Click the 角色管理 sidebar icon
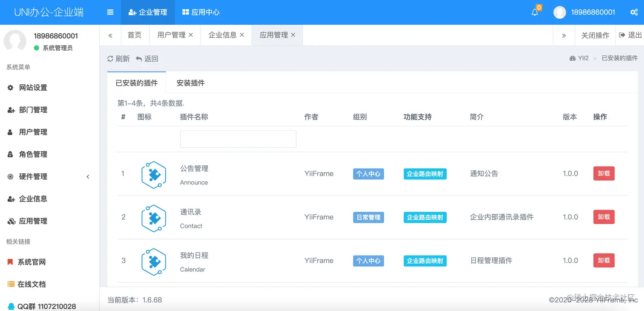The height and width of the screenshot is (311, 644). click(11, 154)
